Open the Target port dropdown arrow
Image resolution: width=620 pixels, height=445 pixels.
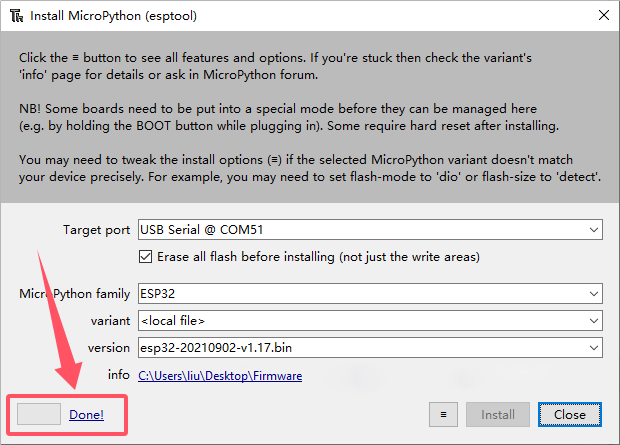(594, 230)
